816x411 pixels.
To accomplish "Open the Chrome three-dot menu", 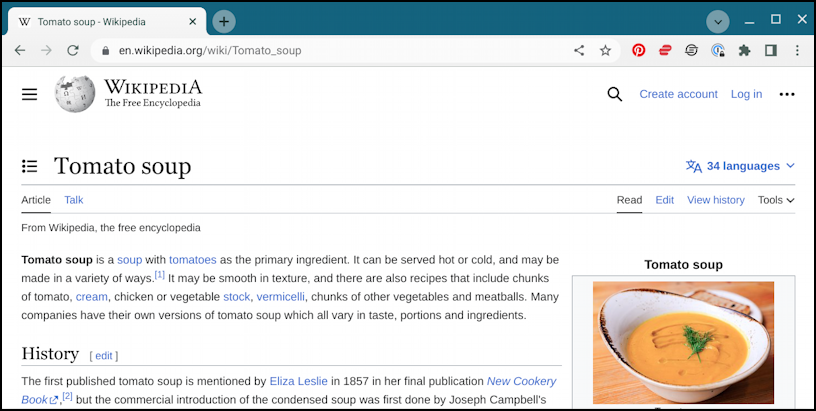I will tap(797, 50).
